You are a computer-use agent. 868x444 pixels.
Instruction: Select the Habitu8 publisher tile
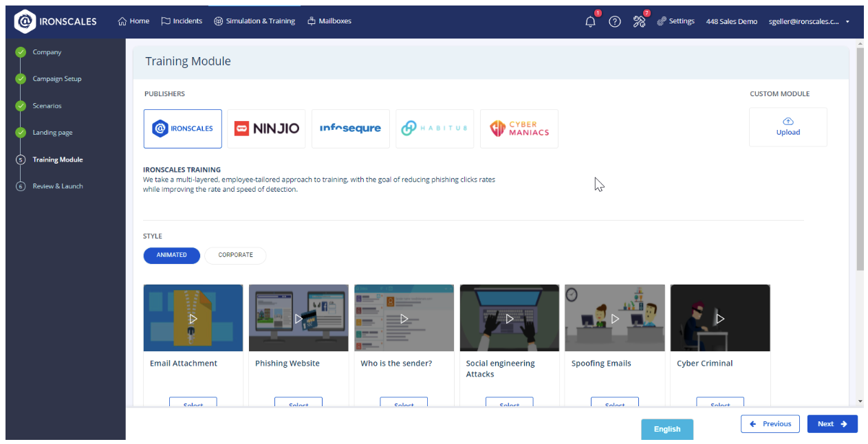435,129
